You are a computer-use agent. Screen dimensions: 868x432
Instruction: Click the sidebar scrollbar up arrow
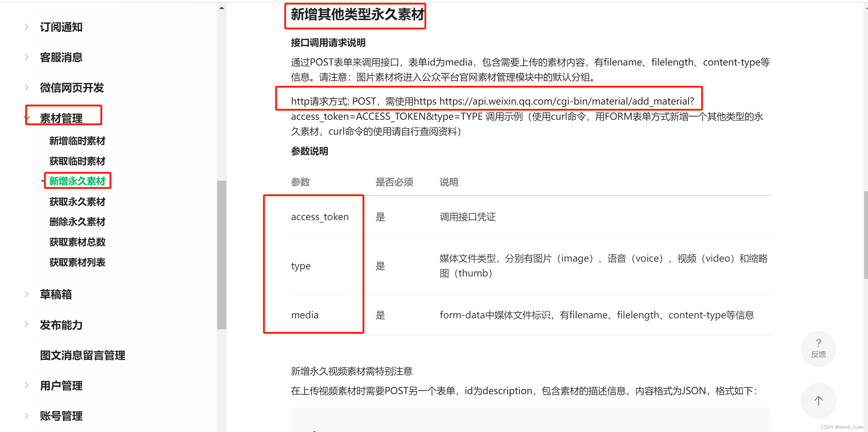(x=221, y=8)
